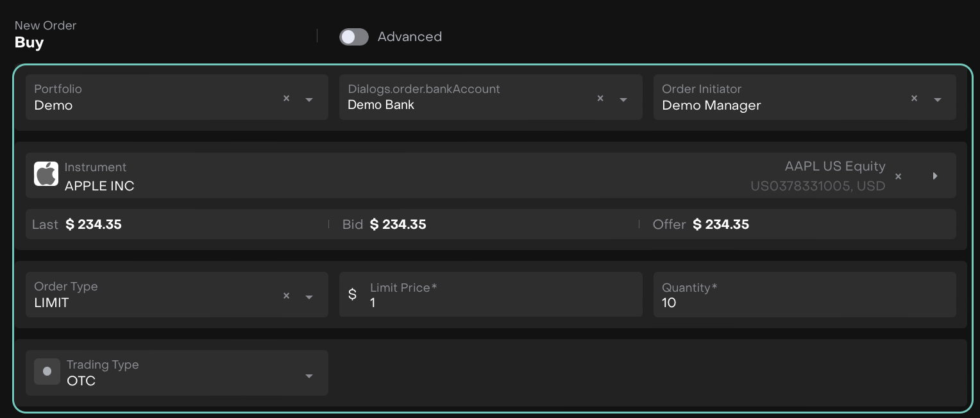Select the Offer price value
Screen dimensions: 980x418
tap(721, 224)
